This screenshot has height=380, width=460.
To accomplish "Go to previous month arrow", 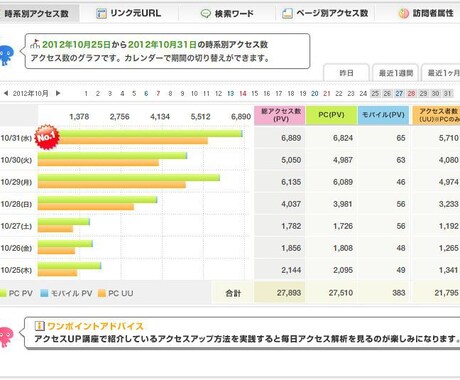I will (6, 93).
